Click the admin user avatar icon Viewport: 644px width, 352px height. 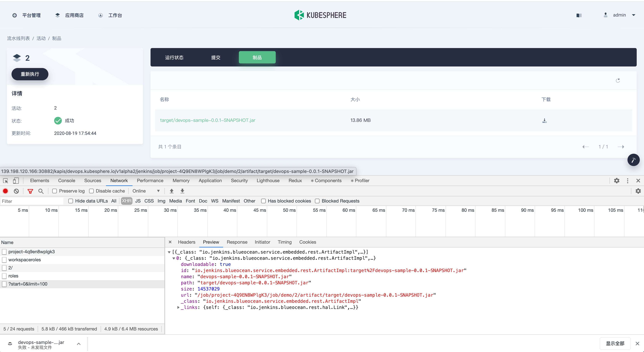point(605,15)
